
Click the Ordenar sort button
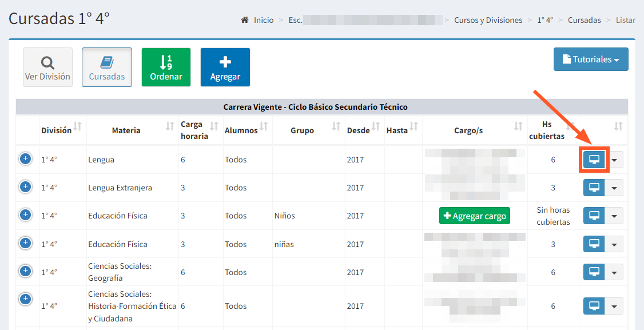(166, 67)
